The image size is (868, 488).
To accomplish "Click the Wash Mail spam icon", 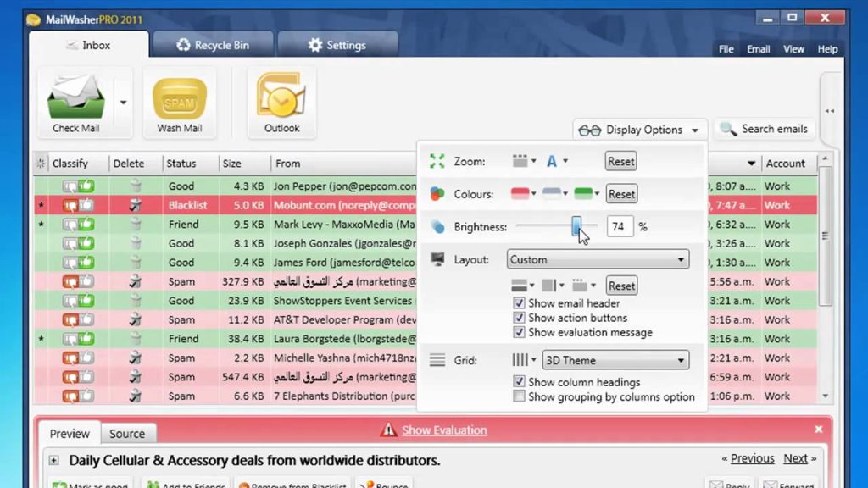I will [179, 98].
